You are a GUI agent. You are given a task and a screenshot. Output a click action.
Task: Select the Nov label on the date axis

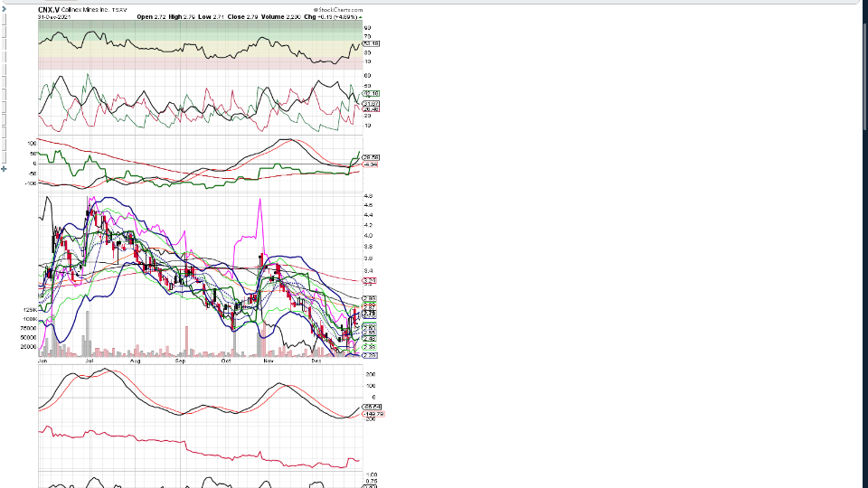click(268, 361)
